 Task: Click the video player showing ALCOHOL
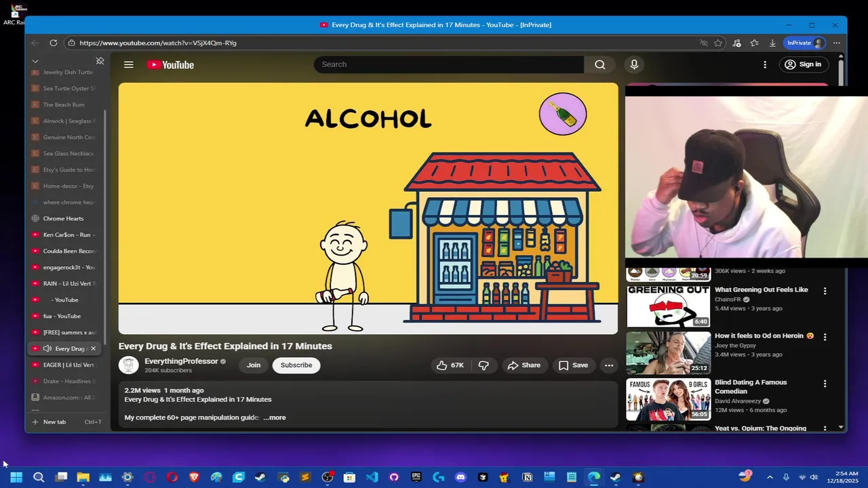coord(368,208)
